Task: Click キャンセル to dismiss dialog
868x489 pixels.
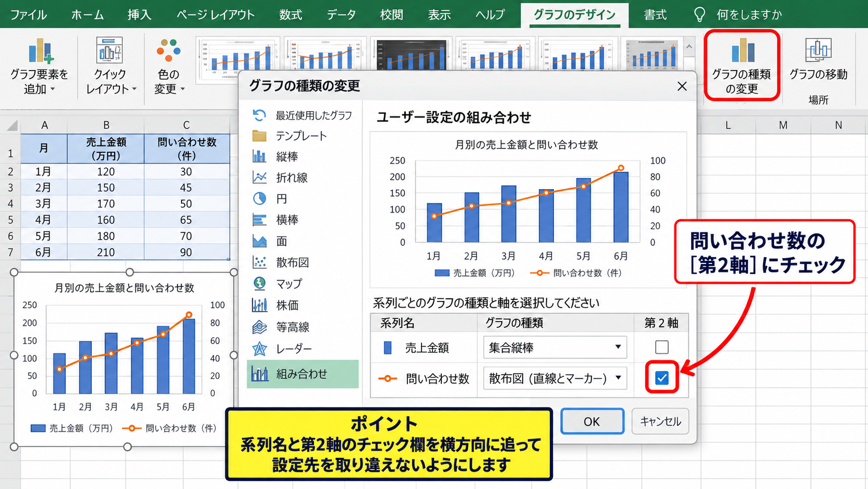Action: pyautogui.click(x=660, y=421)
